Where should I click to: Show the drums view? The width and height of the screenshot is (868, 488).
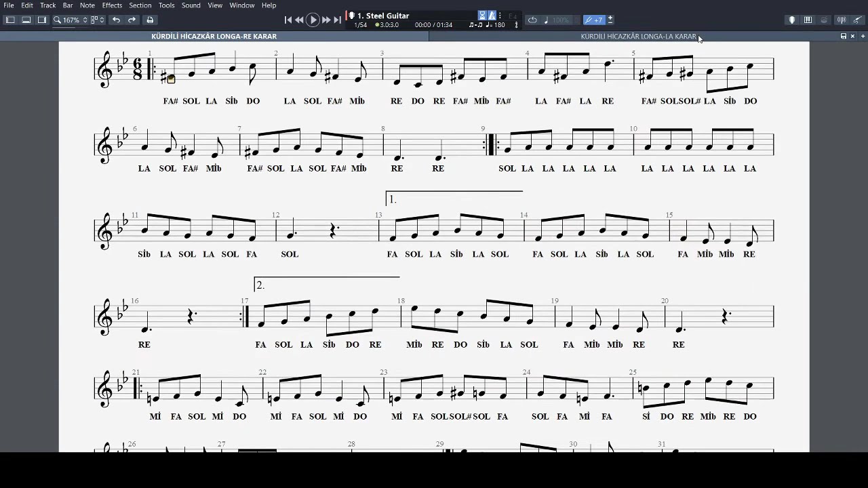coord(824,20)
